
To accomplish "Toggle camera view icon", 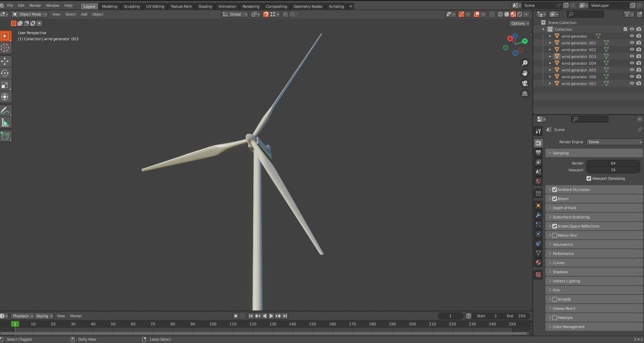I will (525, 83).
